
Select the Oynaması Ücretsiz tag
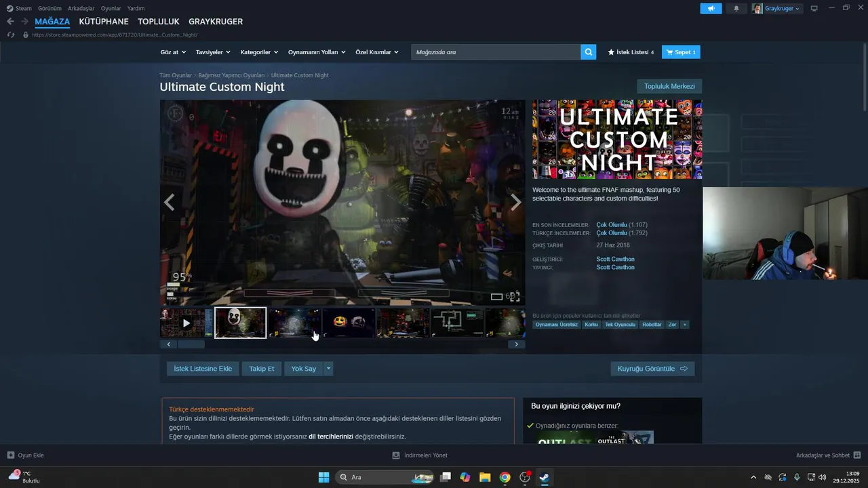click(x=557, y=325)
